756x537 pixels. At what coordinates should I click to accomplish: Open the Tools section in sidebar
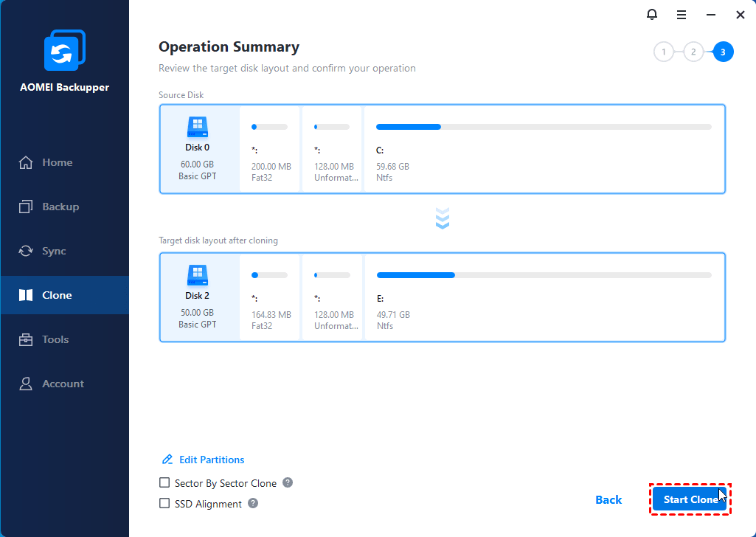point(55,339)
